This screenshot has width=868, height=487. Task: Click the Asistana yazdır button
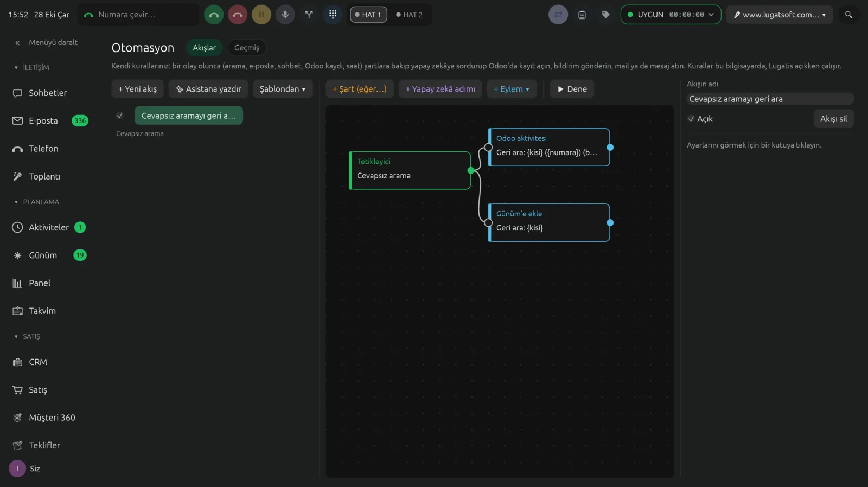[208, 89]
